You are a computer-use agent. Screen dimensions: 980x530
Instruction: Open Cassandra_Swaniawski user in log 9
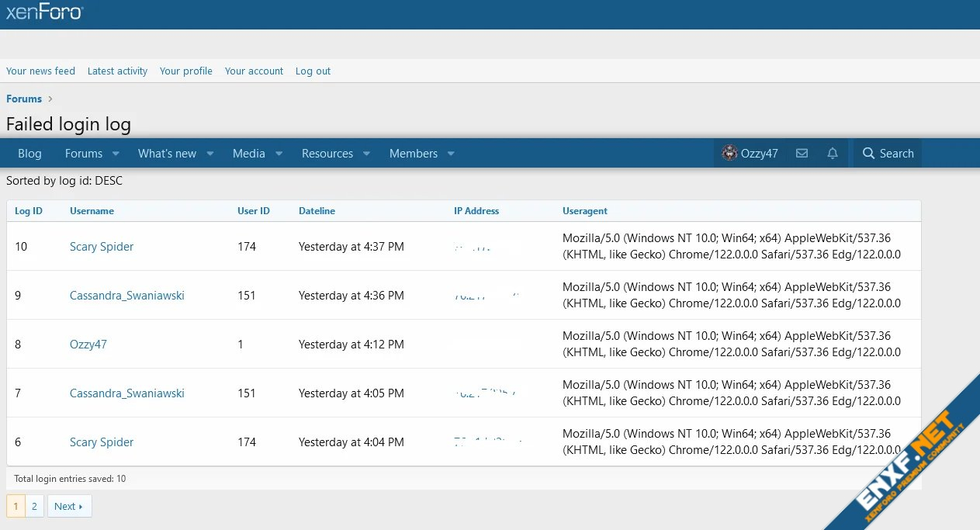(127, 296)
